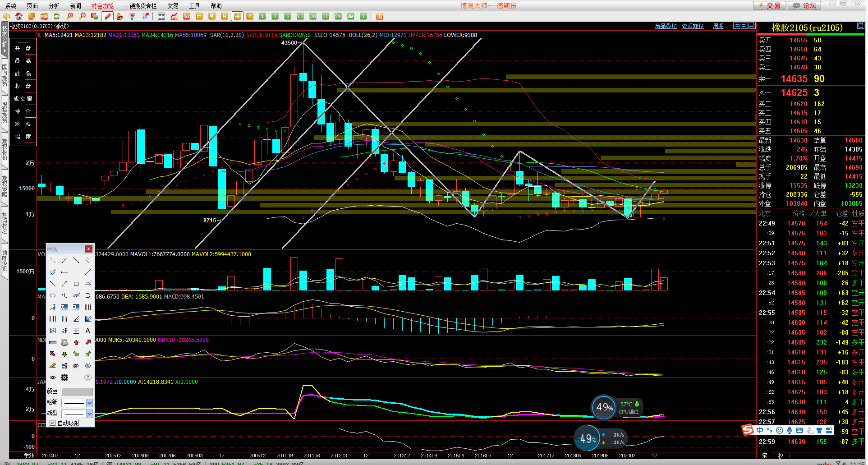This screenshot has width=868, height=465.
Task: Pick the ellipse drawing tool
Action: tap(53, 295)
